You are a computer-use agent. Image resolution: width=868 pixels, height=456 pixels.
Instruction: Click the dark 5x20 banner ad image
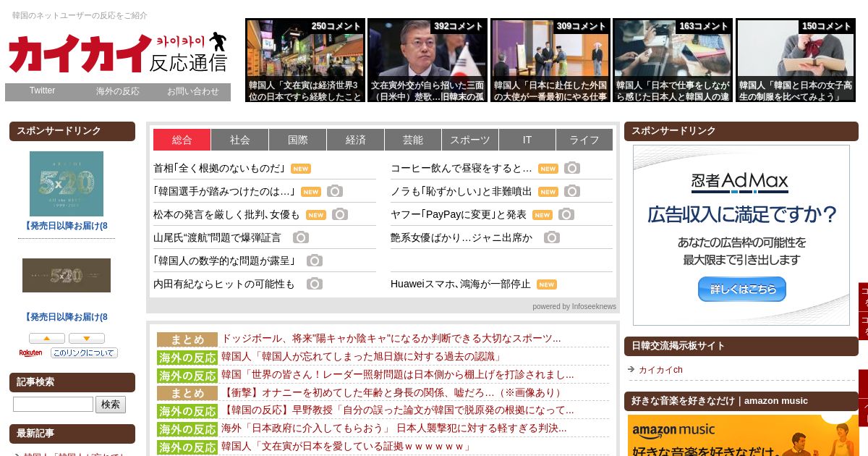pyautogui.click(x=67, y=276)
